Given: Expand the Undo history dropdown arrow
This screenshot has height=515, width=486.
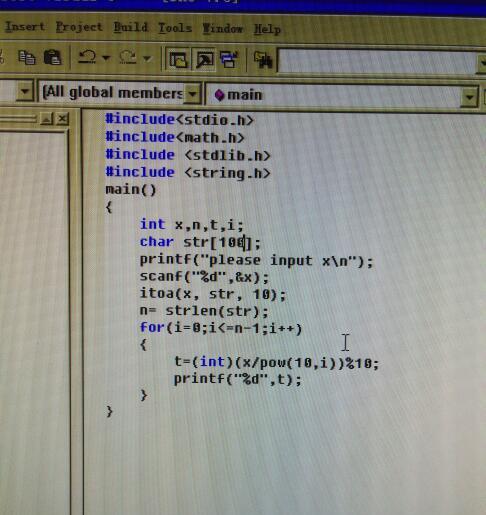Looking at the screenshot, I should coord(106,58).
